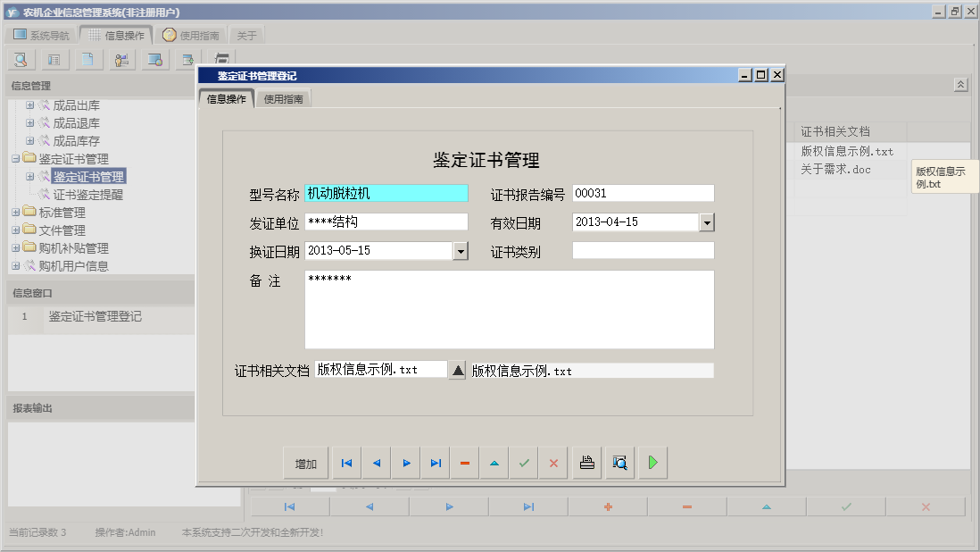Select dialog's 信息操作 tab
Screen dimensions: 980x552
(x=226, y=99)
